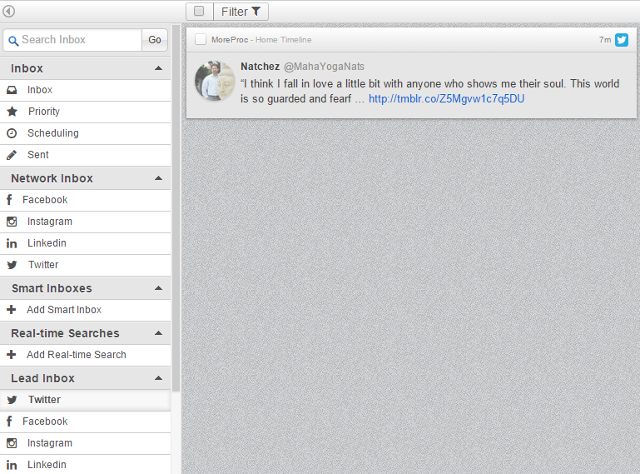Click the 7m timestamp on the message
Screen dimensions: 640x474
point(605,40)
